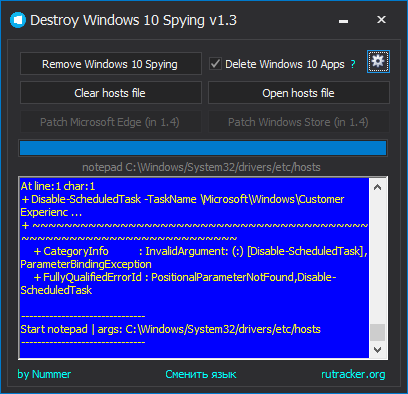This screenshot has width=408, height=394.
Task: Click the Clear hosts file button
Action: coord(111,93)
